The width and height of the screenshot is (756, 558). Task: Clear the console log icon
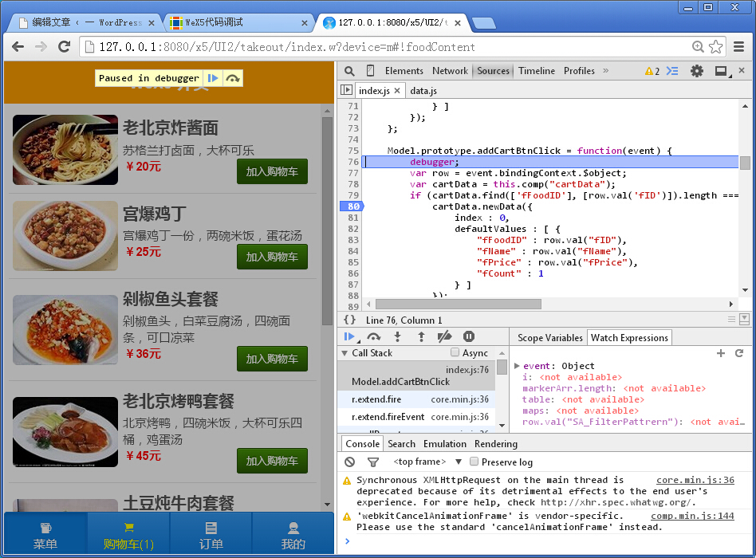coord(350,462)
